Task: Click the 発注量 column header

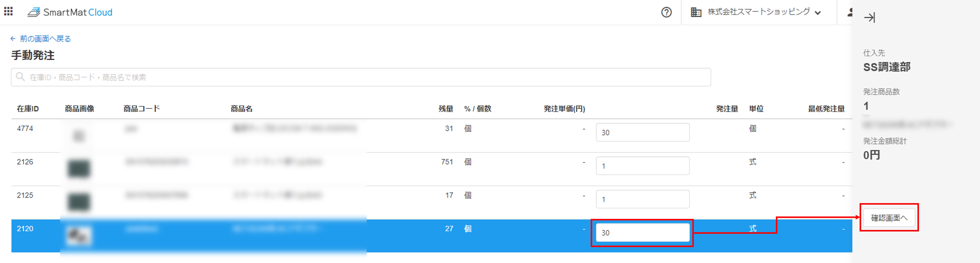Action: click(727, 109)
